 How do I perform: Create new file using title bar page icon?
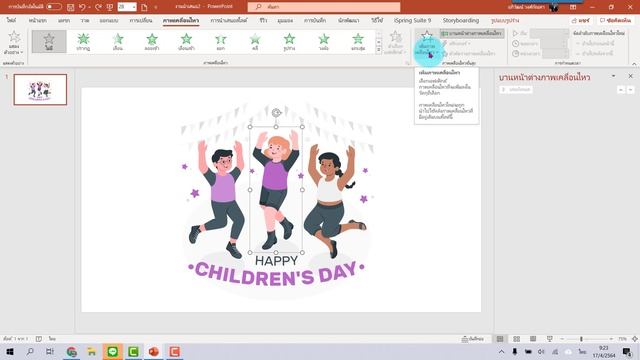tap(144, 7)
